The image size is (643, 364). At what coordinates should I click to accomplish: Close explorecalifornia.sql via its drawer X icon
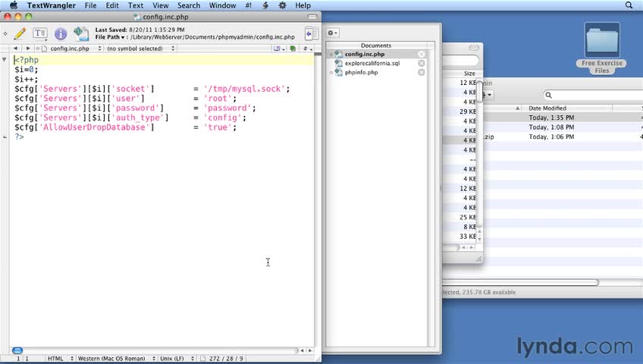coord(421,63)
